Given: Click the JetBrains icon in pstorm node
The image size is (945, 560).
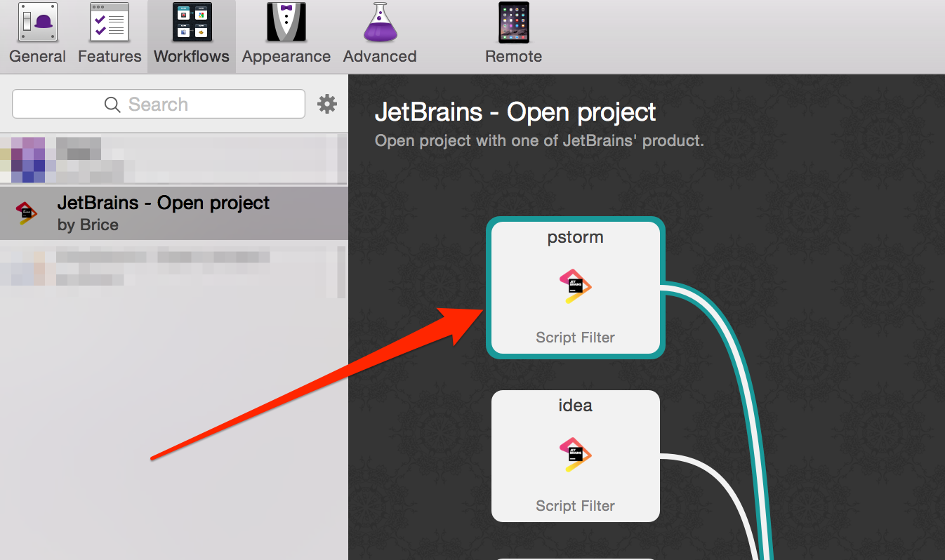Looking at the screenshot, I should pos(575,287).
